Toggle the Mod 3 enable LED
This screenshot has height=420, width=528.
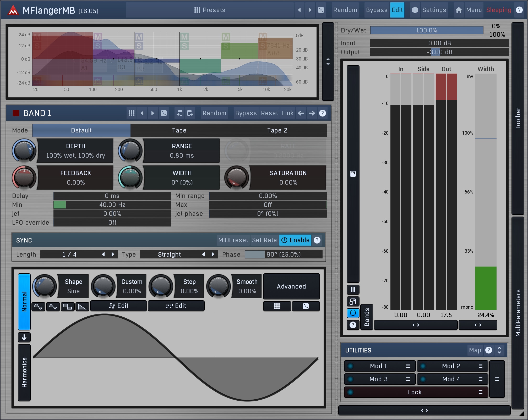tap(350, 379)
